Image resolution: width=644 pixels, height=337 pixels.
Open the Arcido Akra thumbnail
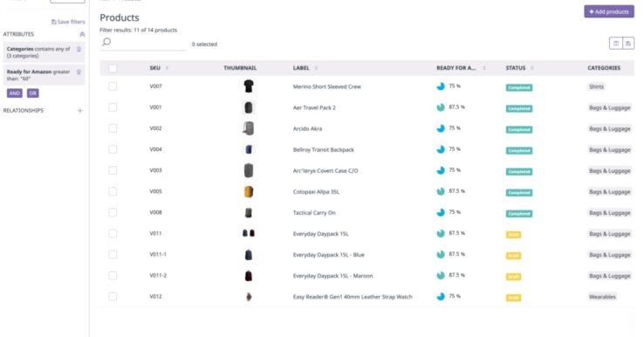[249, 128]
